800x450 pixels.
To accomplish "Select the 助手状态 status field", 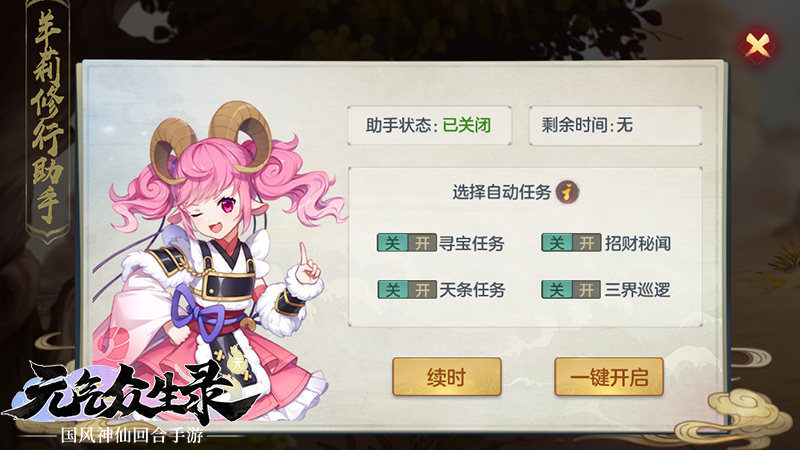I will coord(430,126).
